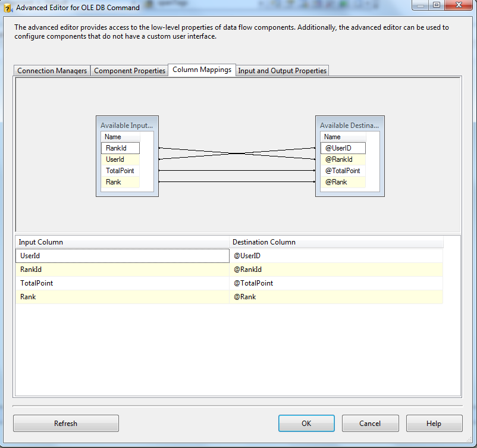Viewport: 477px width, 448px height.
Task: Click Name header in Available Destination box
Action: pyautogui.click(x=343, y=137)
